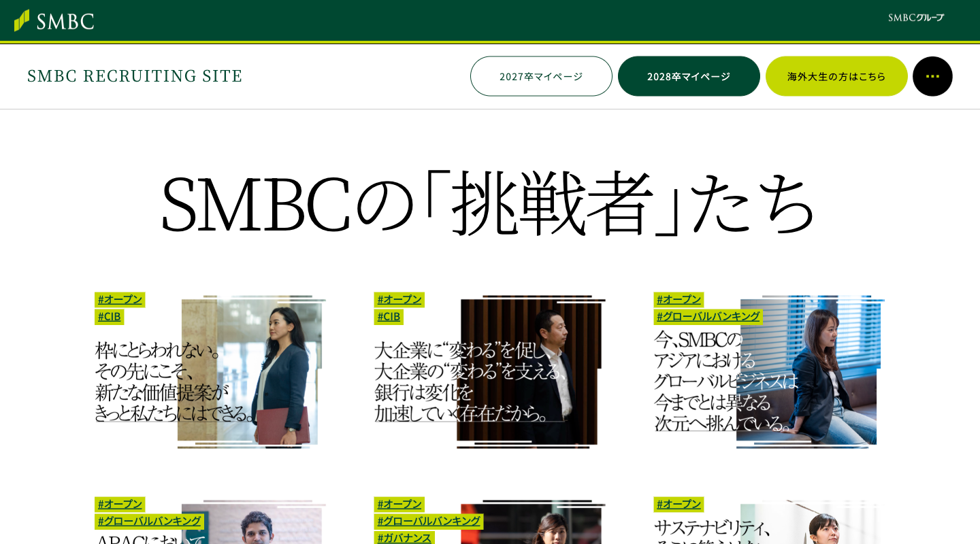Select #グローバルバンキング tag above #ガバナンス
Screen dimensions: 980x544
pos(429,521)
